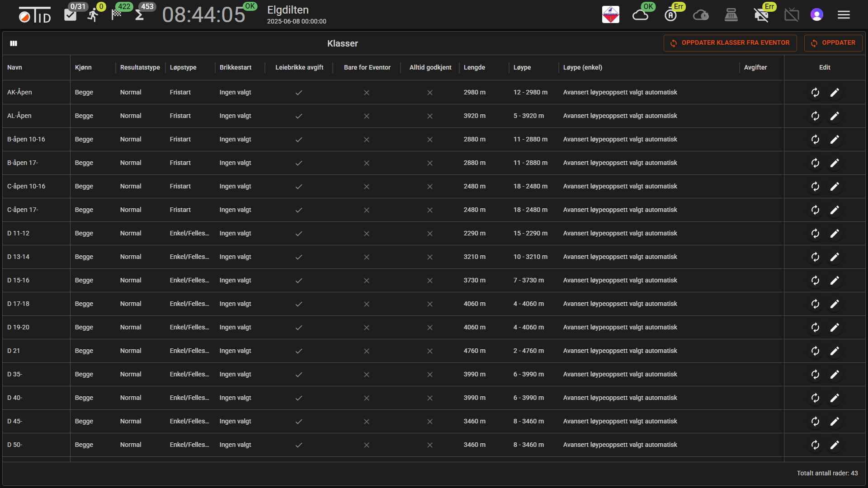Refresh the B-åpen 10-16 class row
Image resolution: width=868 pixels, height=488 pixels.
pyautogui.click(x=815, y=140)
